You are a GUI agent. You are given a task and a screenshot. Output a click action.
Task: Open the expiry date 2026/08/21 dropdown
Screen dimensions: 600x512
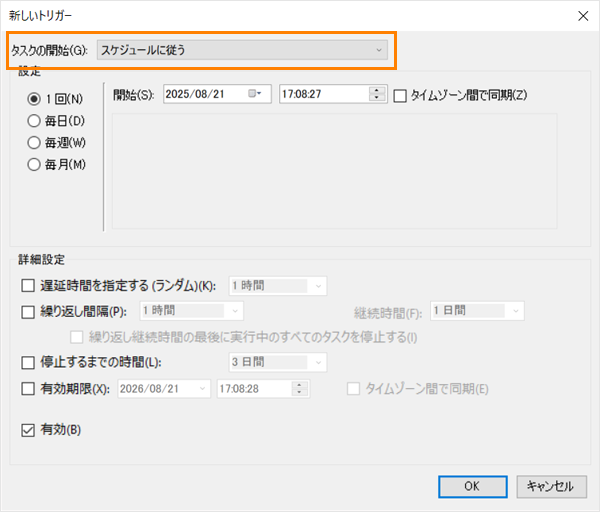(x=164, y=389)
